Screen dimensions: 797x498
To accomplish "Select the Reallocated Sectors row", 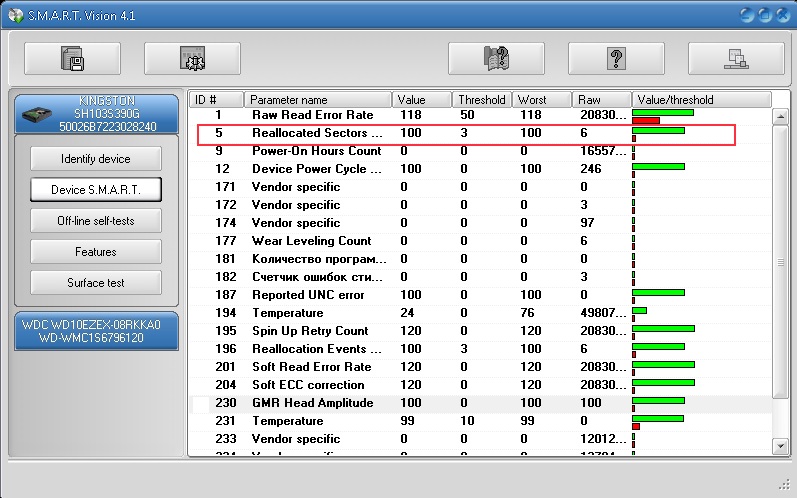I will pyautogui.click(x=317, y=133).
